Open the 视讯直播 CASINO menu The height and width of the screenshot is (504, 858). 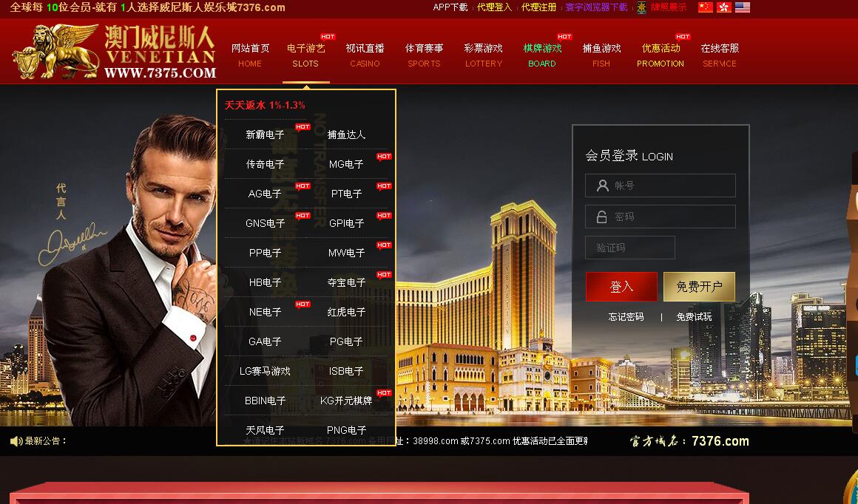pyautogui.click(x=365, y=55)
